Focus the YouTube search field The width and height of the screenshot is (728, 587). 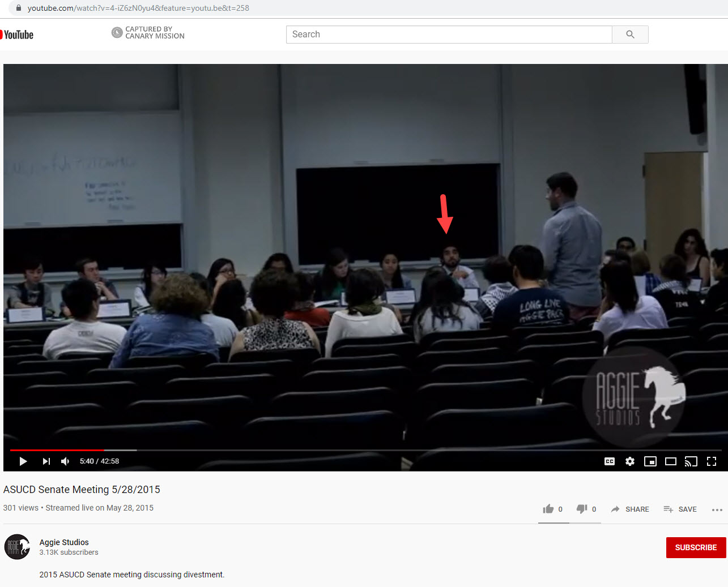pyautogui.click(x=449, y=35)
